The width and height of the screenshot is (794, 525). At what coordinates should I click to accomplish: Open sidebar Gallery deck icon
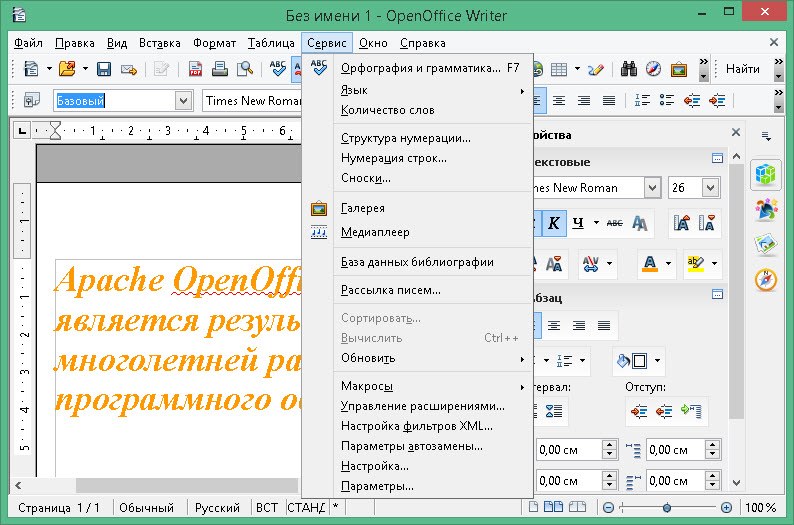[766, 245]
